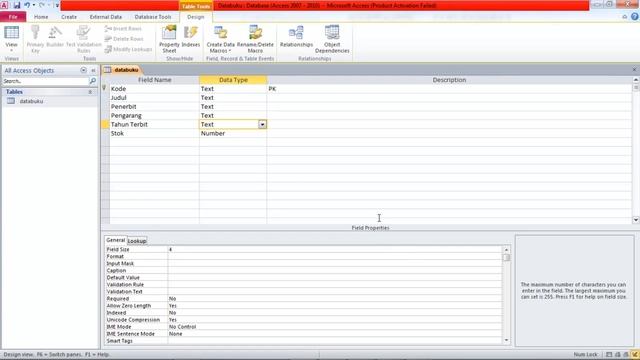Open the Indexes window

pyautogui.click(x=191, y=37)
